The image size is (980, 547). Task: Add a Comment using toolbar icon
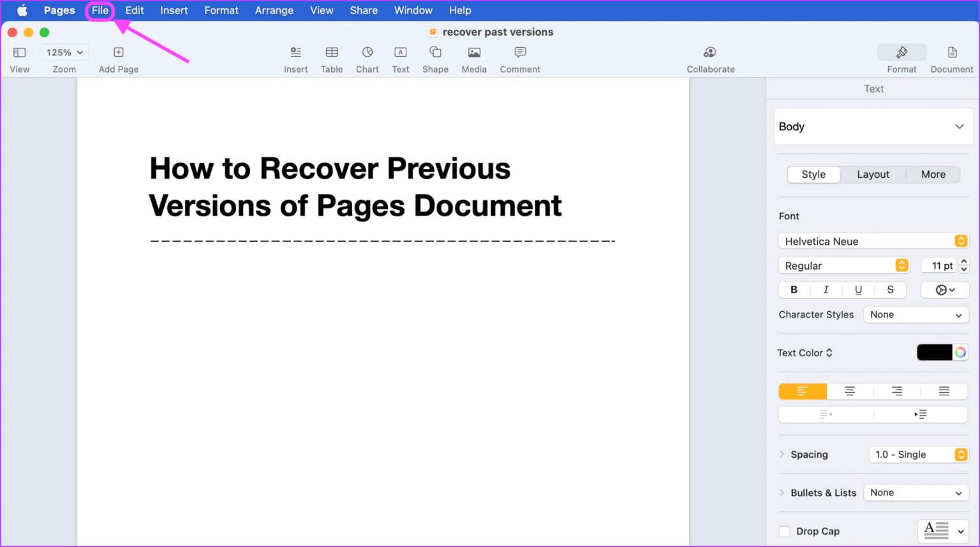click(x=519, y=52)
